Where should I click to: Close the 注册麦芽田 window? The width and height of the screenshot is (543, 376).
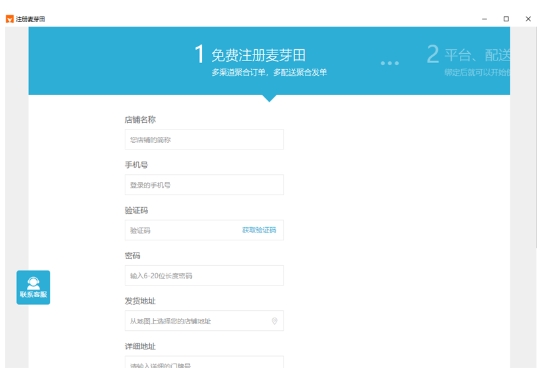click(528, 19)
